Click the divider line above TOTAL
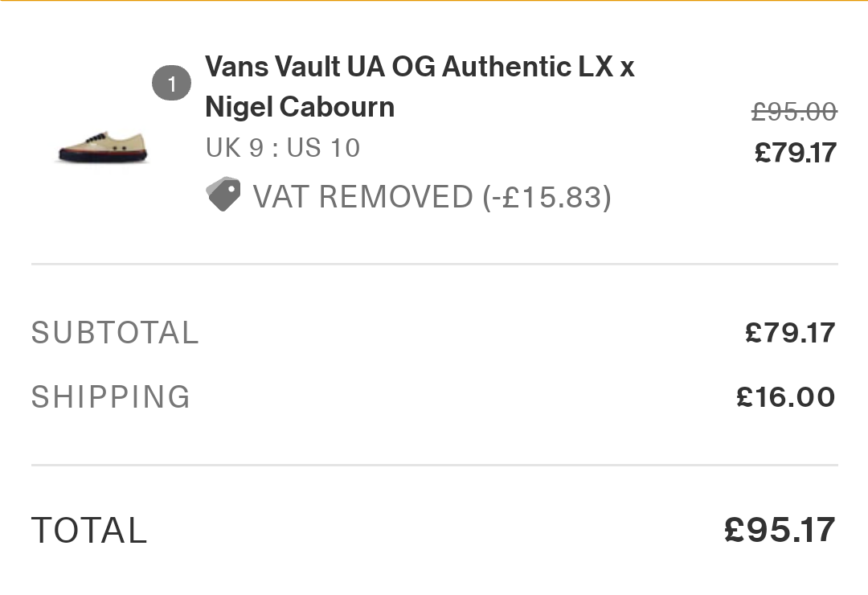This screenshot has width=868, height=595. pos(434,465)
